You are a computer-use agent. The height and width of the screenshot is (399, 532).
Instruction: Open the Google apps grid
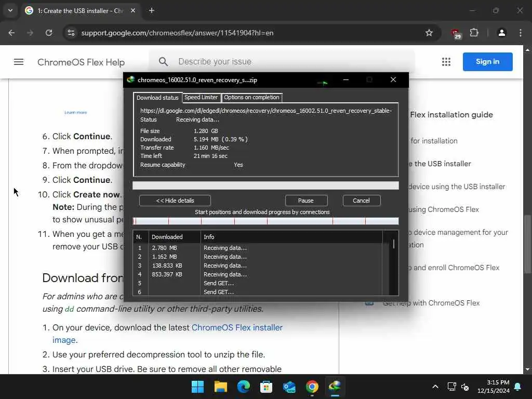tap(446, 62)
